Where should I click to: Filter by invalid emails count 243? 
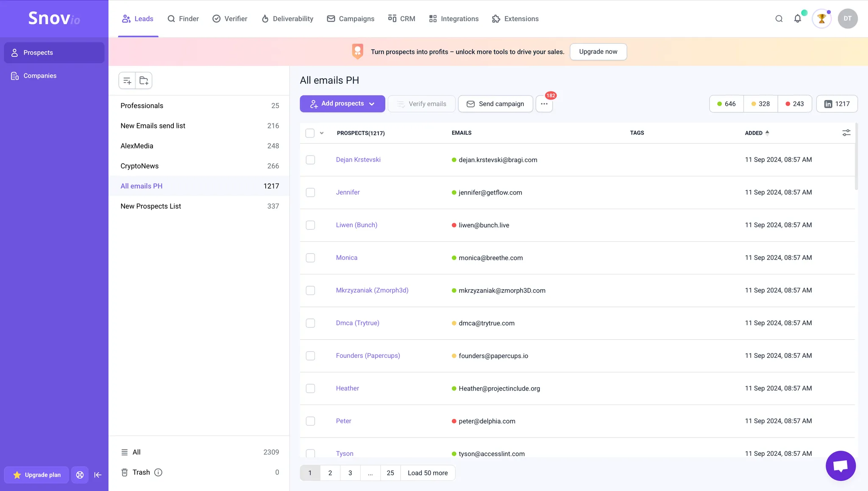795,104
